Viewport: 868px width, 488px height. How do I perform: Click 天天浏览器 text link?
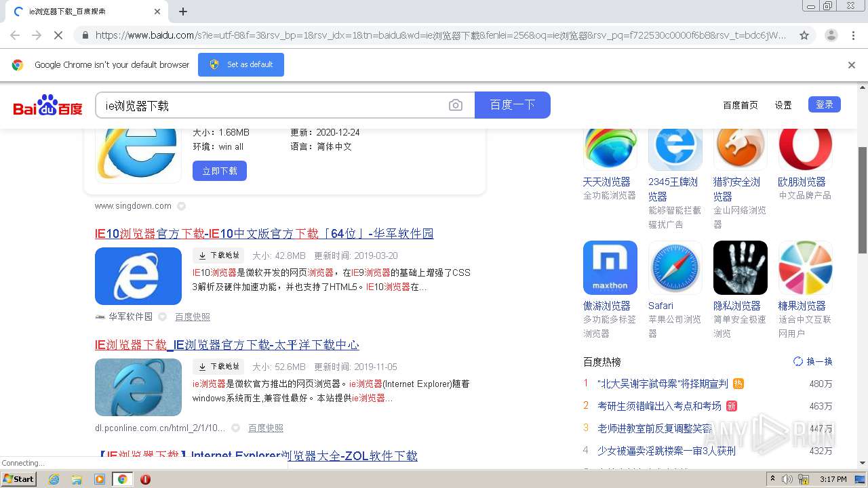tap(606, 182)
